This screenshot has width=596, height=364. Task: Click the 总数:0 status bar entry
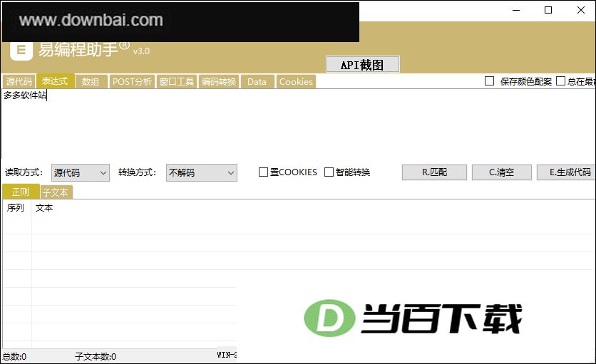[14, 356]
